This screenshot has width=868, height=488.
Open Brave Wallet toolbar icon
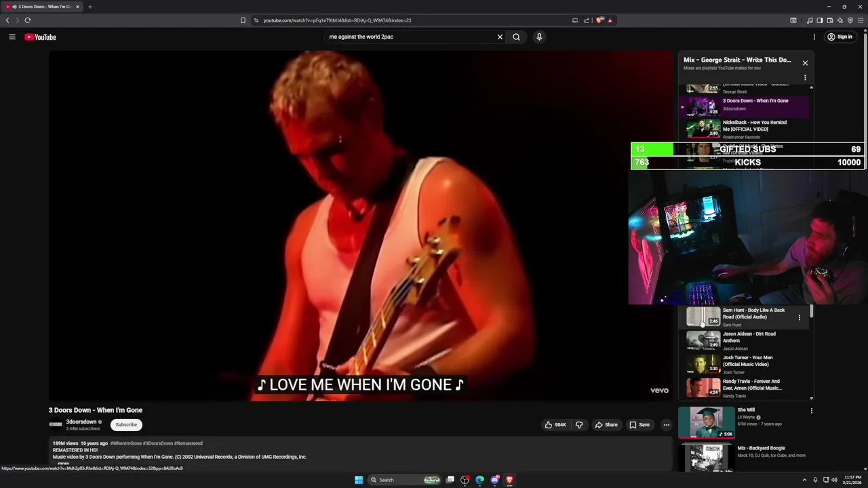(829, 20)
